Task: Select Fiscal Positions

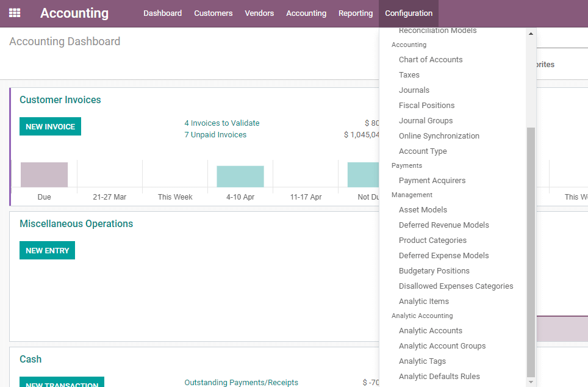Action: [x=426, y=106]
